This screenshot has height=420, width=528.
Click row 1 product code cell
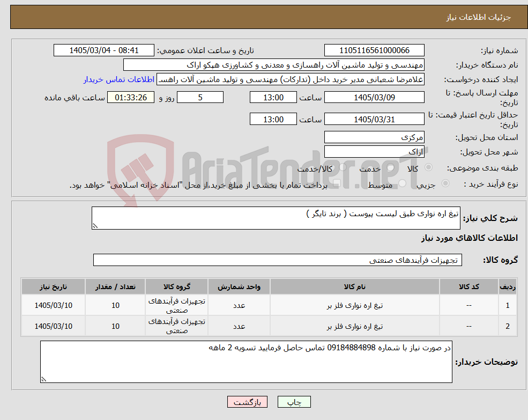(468, 305)
